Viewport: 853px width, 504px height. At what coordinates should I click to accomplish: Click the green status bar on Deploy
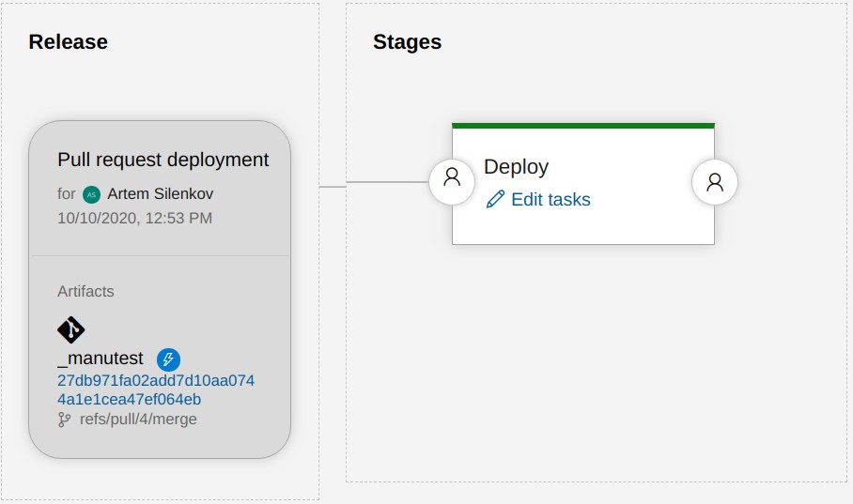[x=583, y=126]
